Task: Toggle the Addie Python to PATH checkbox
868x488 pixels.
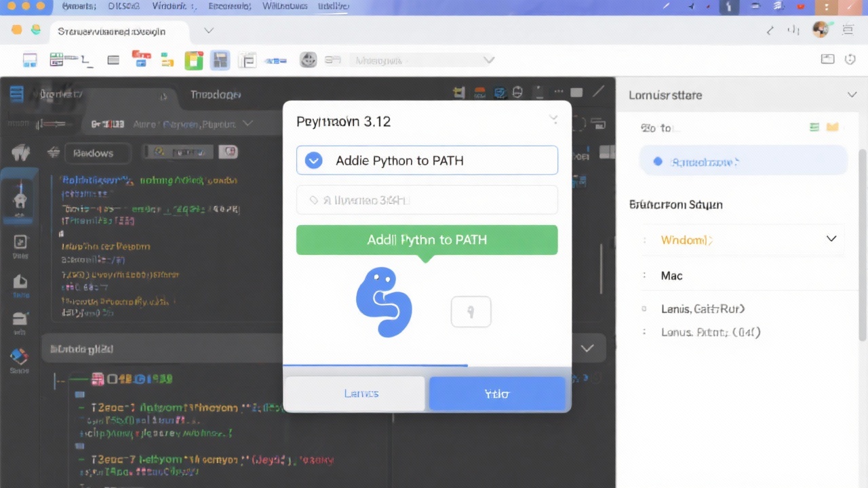Action: pos(313,161)
